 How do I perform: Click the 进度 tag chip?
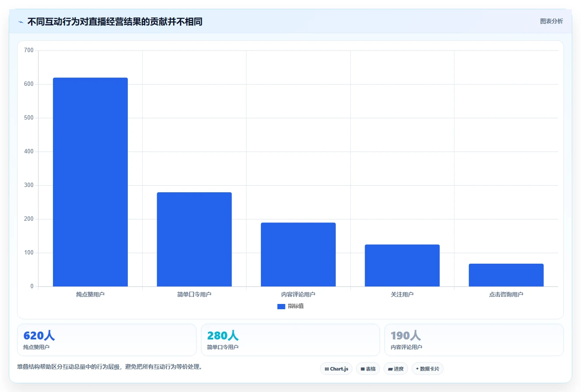coord(396,369)
